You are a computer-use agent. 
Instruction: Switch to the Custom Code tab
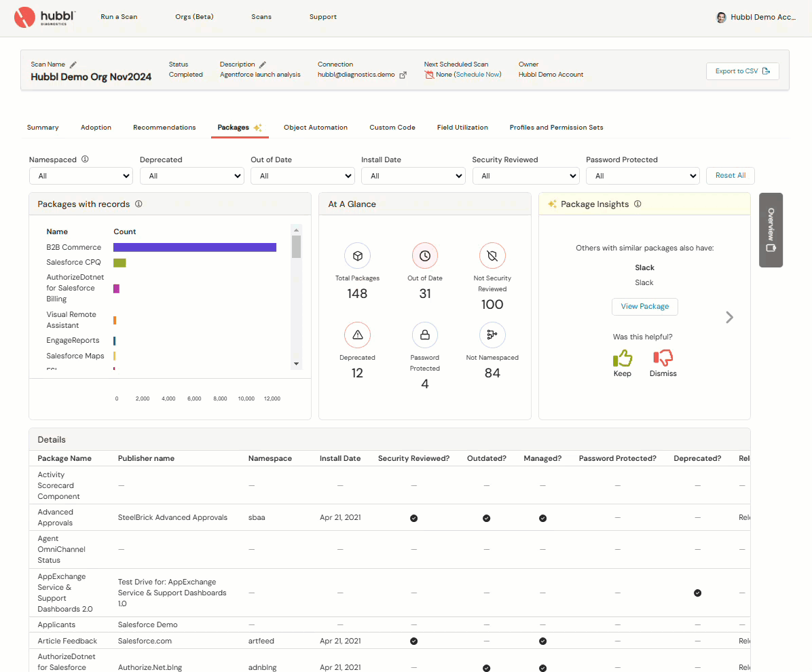pos(392,128)
